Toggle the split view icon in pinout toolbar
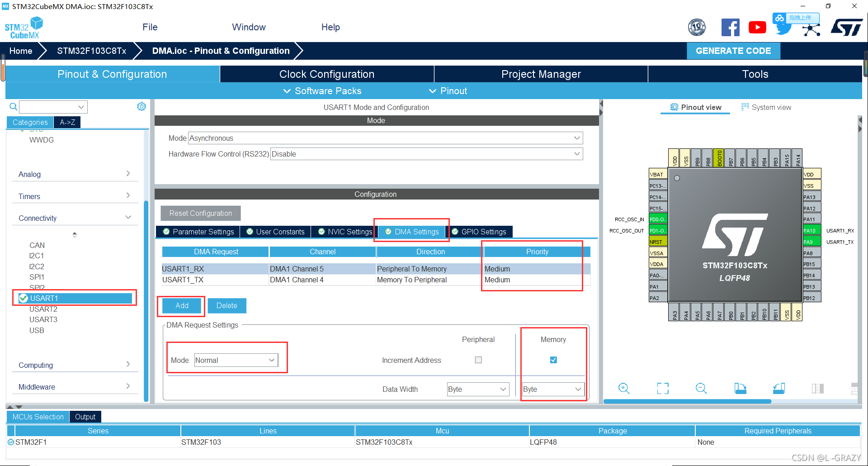Screen dimensions: 868x466 pos(817,388)
